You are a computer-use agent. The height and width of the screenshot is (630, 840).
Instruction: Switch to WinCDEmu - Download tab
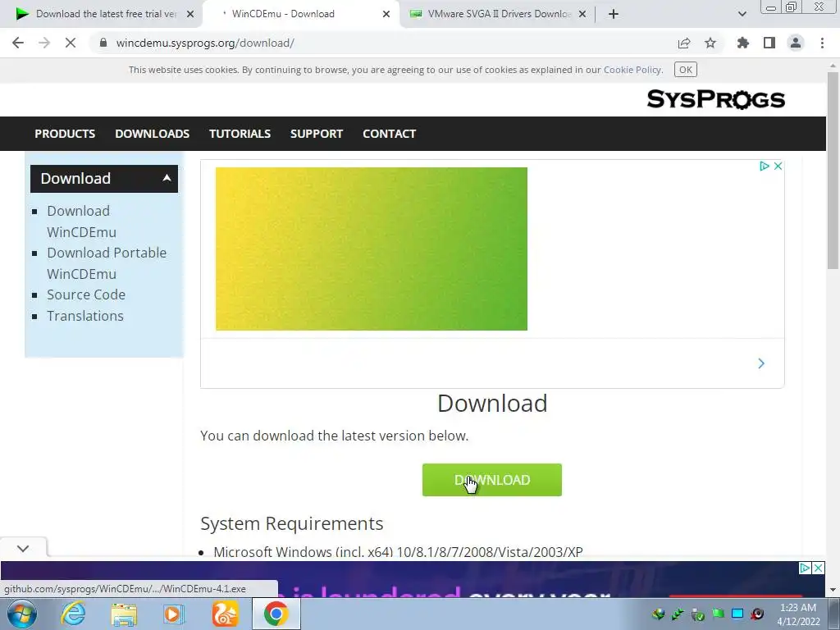coord(300,14)
